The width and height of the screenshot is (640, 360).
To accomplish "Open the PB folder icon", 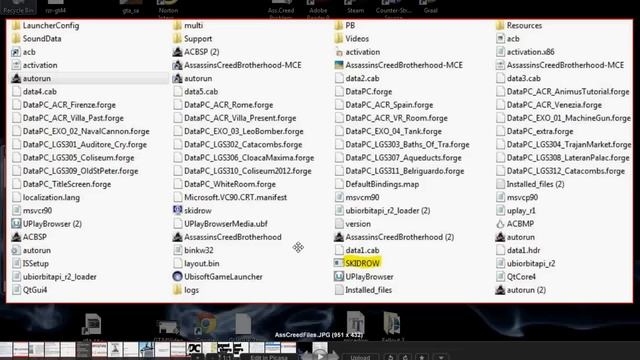I will pos(339,26).
